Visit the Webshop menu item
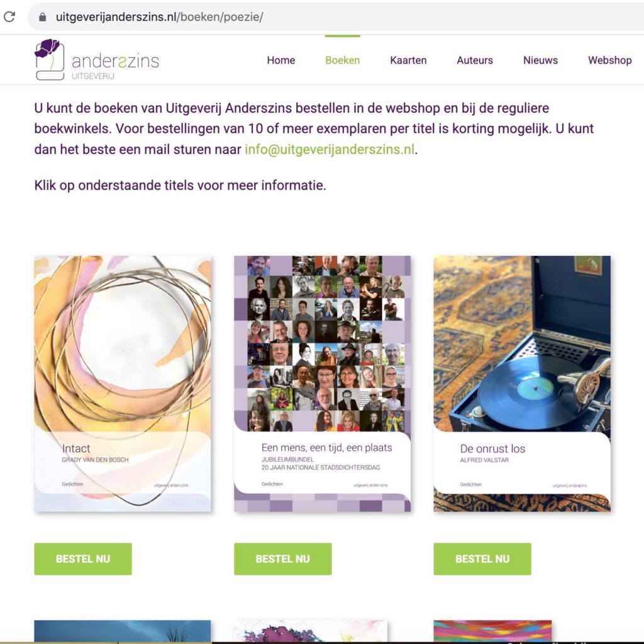This screenshot has height=644, width=644. [x=610, y=60]
